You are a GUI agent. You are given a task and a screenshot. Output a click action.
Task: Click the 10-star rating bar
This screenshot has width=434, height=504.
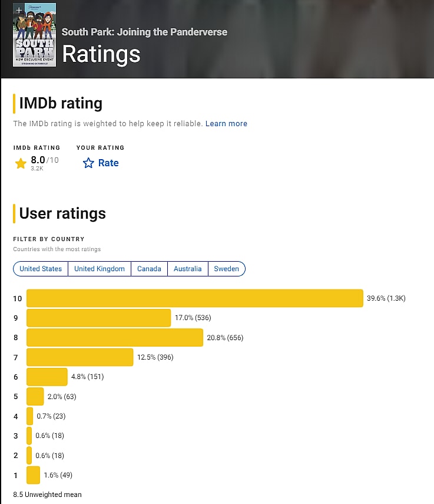[194, 298]
